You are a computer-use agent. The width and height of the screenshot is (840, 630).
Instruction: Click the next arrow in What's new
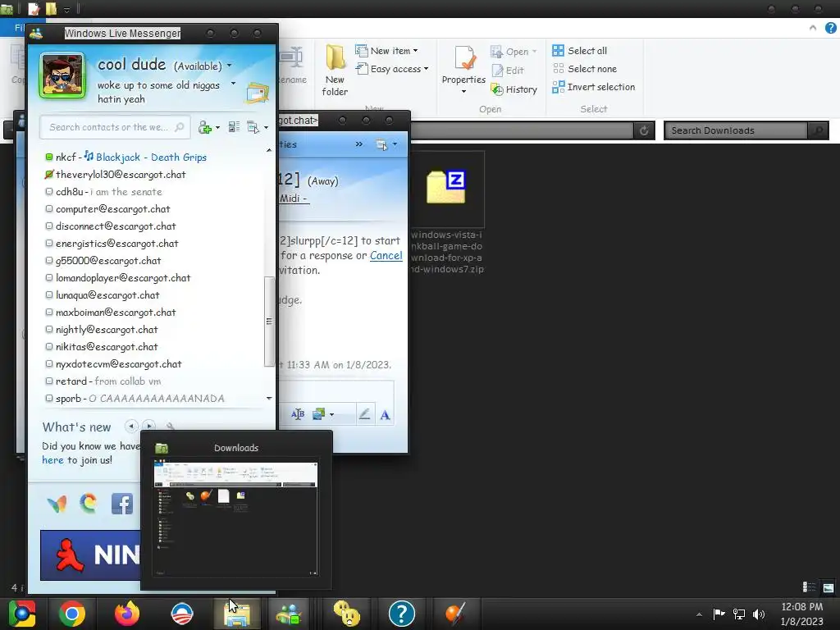(149, 427)
